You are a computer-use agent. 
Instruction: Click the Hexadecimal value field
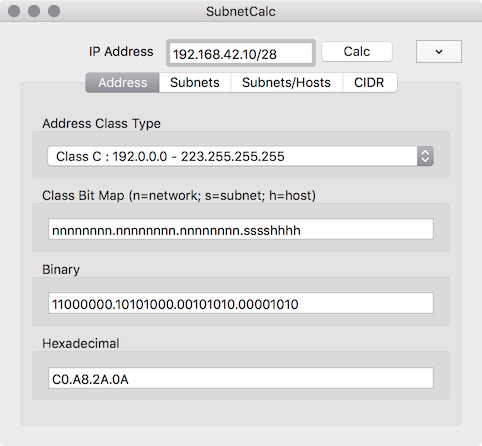click(x=241, y=378)
